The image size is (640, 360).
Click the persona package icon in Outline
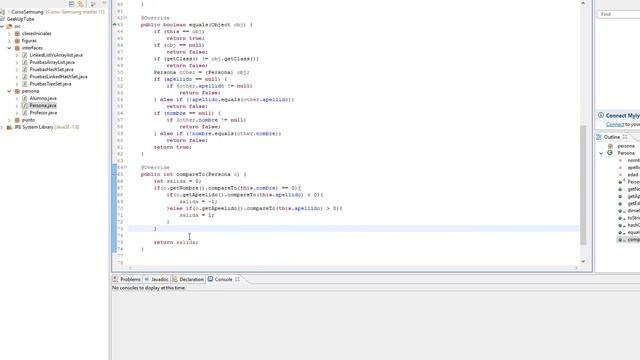tap(610, 146)
